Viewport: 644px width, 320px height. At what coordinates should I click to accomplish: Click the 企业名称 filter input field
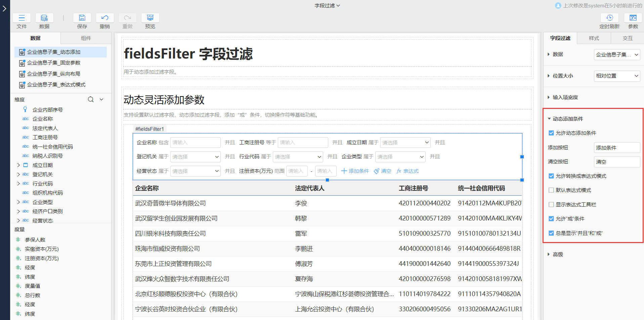[x=195, y=143]
